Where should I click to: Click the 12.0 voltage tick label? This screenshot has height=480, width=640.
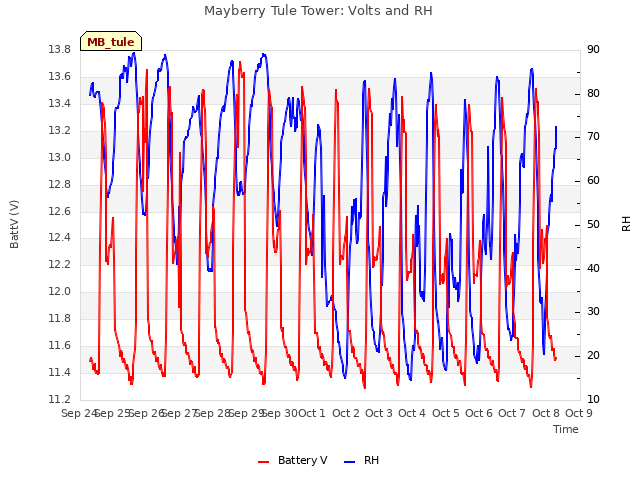click(x=60, y=291)
